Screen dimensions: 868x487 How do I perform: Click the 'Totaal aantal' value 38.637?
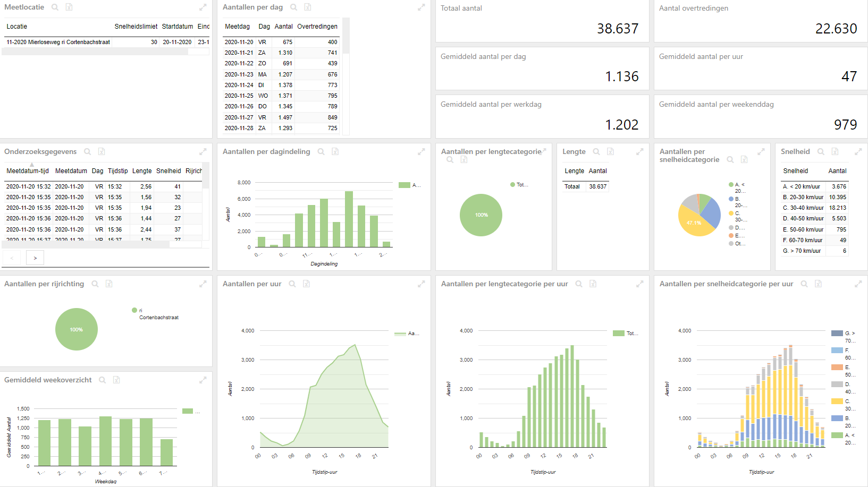coord(618,29)
